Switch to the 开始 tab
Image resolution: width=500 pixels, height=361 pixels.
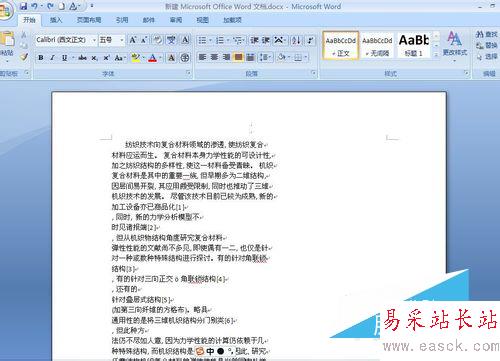[x=29, y=20]
